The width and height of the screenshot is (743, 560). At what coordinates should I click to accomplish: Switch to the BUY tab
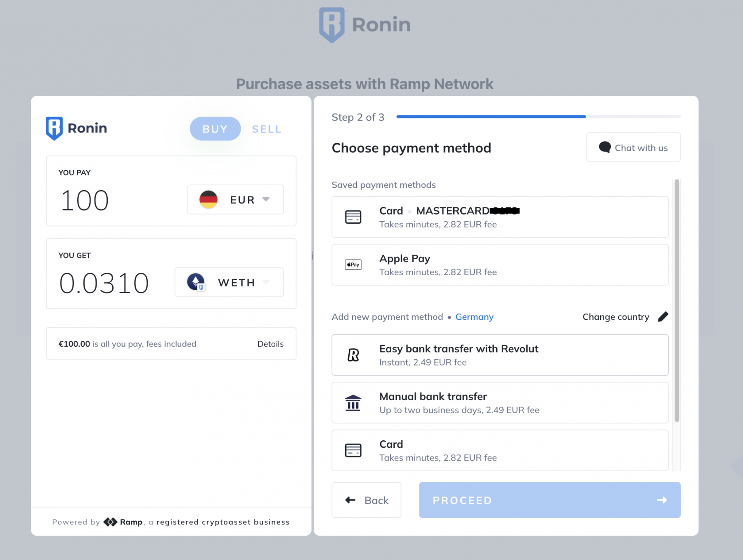pyautogui.click(x=215, y=129)
